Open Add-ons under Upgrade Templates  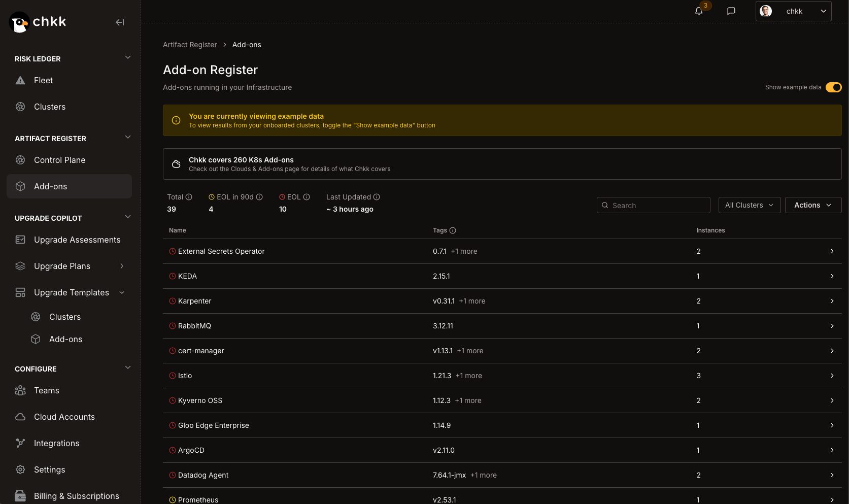point(65,339)
